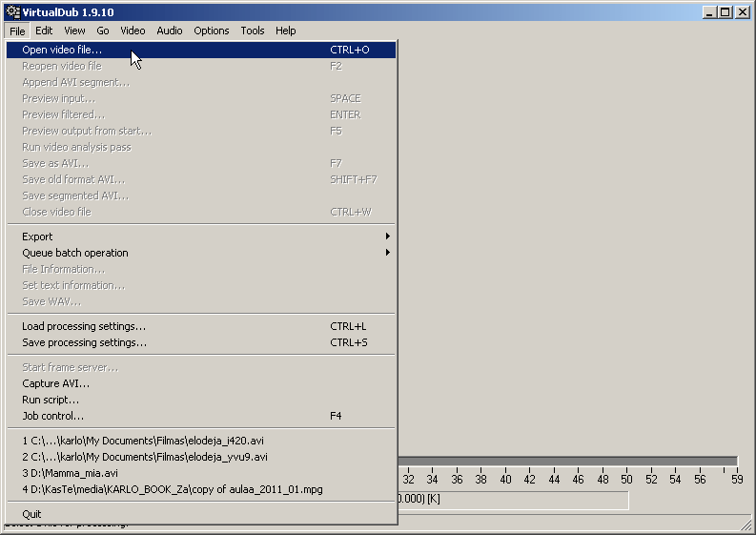Open recent file elodeja_yvu9.avi
Viewport: 756px width, 535px height.
[x=201, y=457]
